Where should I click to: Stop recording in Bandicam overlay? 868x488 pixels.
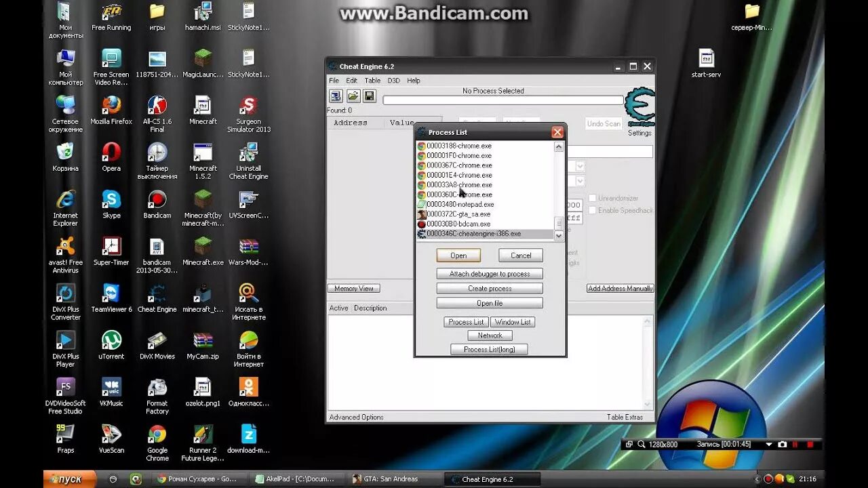(x=810, y=445)
